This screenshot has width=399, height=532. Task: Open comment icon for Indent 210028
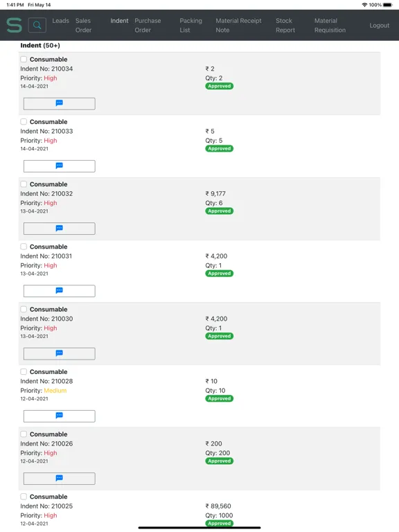click(x=60, y=416)
